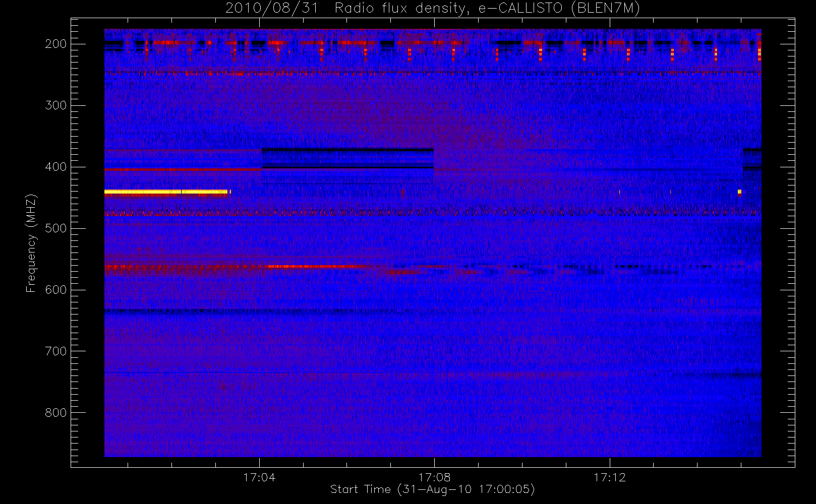816x504 pixels.
Task: Click the 17:04 time tick label
Action: point(259,477)
